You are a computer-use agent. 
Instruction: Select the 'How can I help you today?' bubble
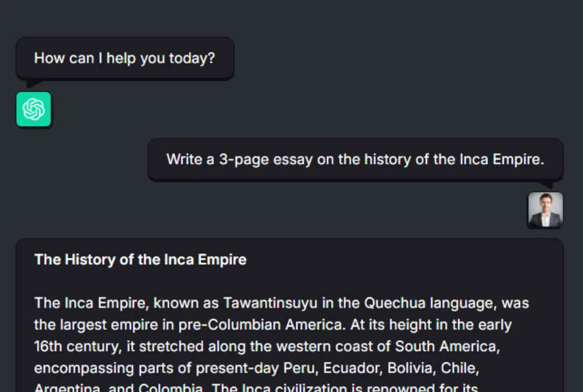[125, 58]
